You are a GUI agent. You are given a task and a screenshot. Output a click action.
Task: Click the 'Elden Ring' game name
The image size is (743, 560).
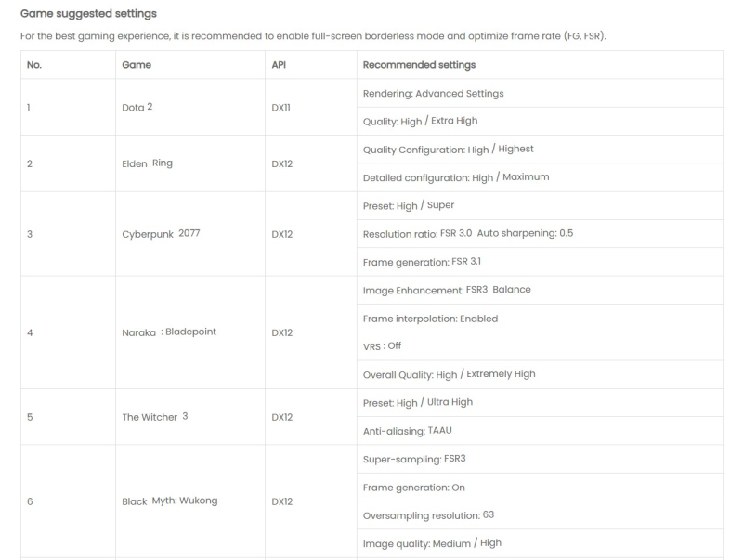point(148,163)
